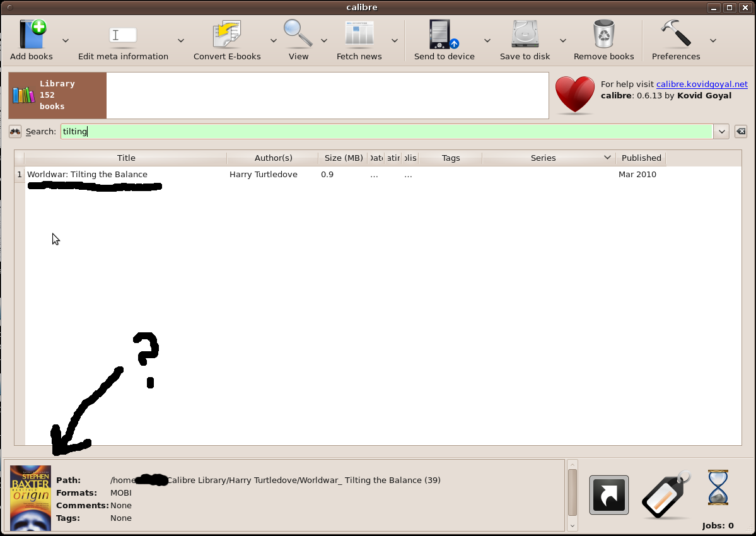Clear the search with reset icon
The image size is (756, 536).
click(x=741, y=131)
